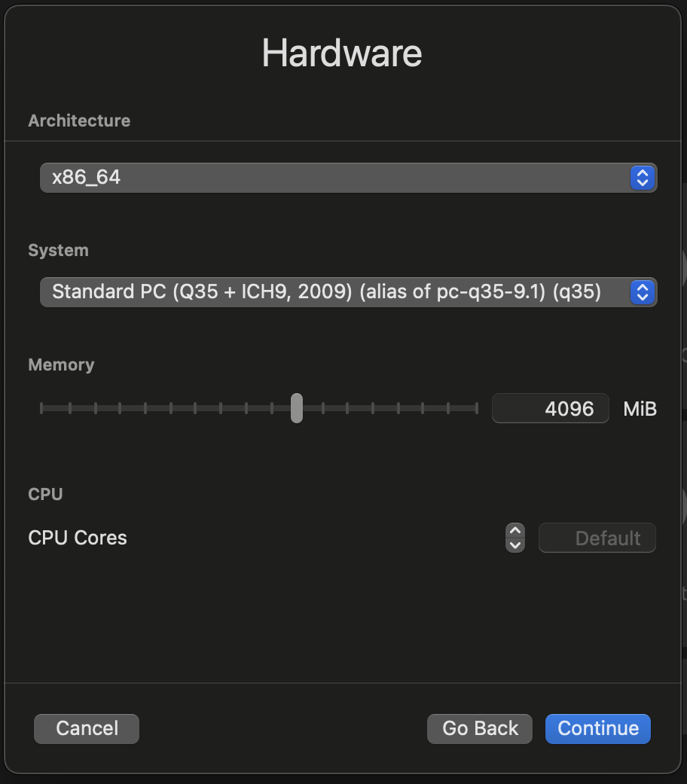Screen dimensions: 687x784
Task: Click the Memory section label
Action: [61, 365]
